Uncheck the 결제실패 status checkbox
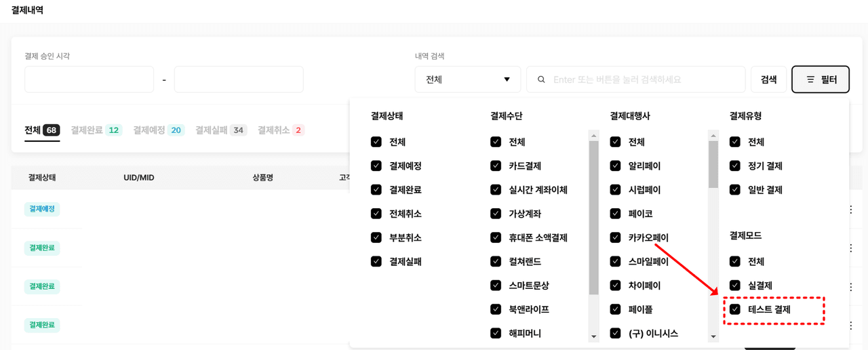The height and width of the screenshot is (350, 868). pos(376,261)
